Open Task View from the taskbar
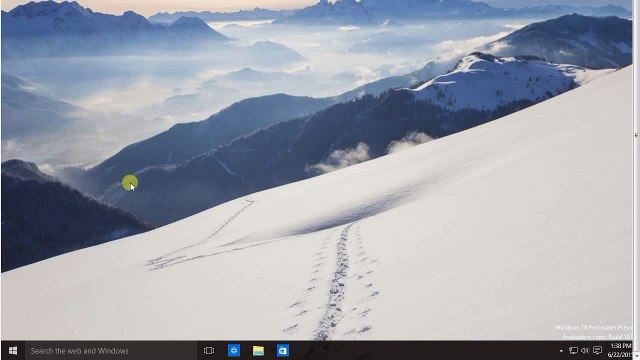 [x=209, y=351]
